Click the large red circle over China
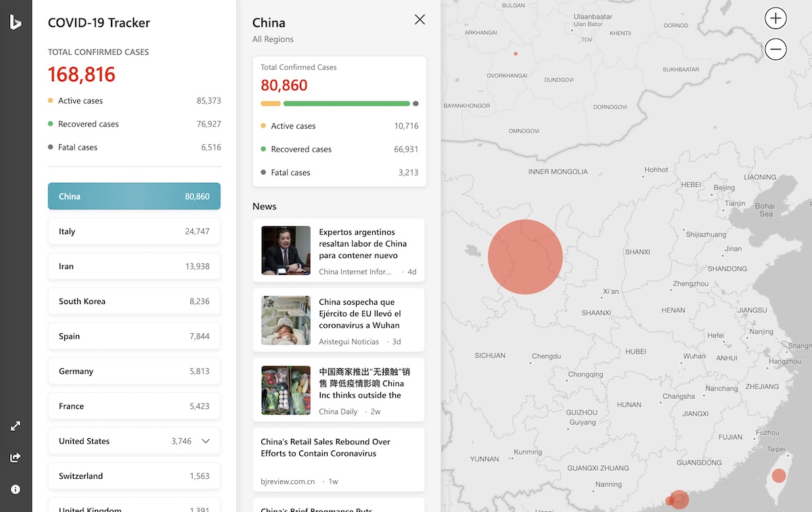Viewport: 812px width, 512px height. pyautogui.click(x=525, y=257)
